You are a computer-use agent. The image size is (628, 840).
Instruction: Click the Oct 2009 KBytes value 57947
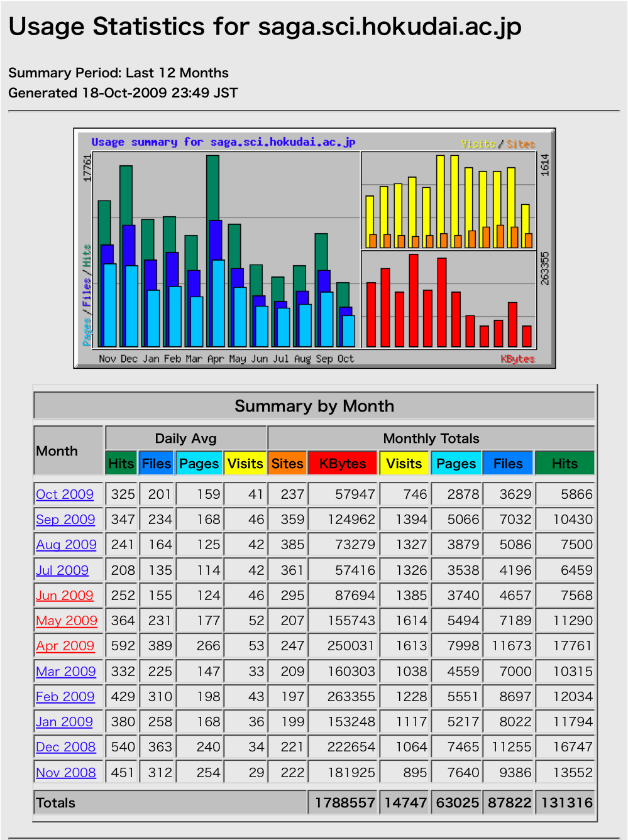pyautogui.click(x=355, y=494)
